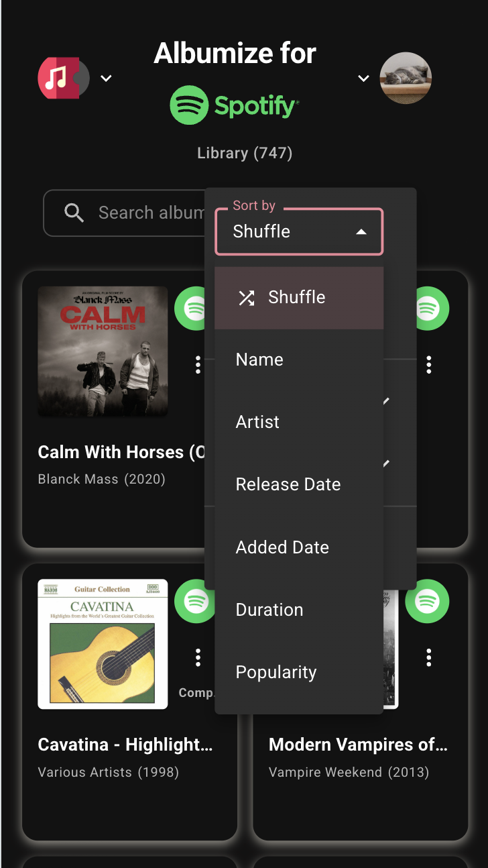Sort albums by Name
The width and height of the screenshot is (488, 868).
pyautogui.click(x=260, y=360)
